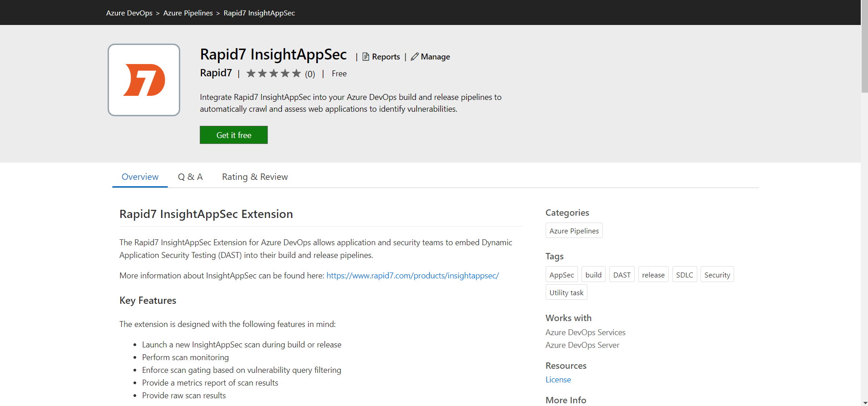Image resolution: width=868 pixels, height=406 pixels.
Task: Click the SDLC tag
Action: (x=684, y=275)
